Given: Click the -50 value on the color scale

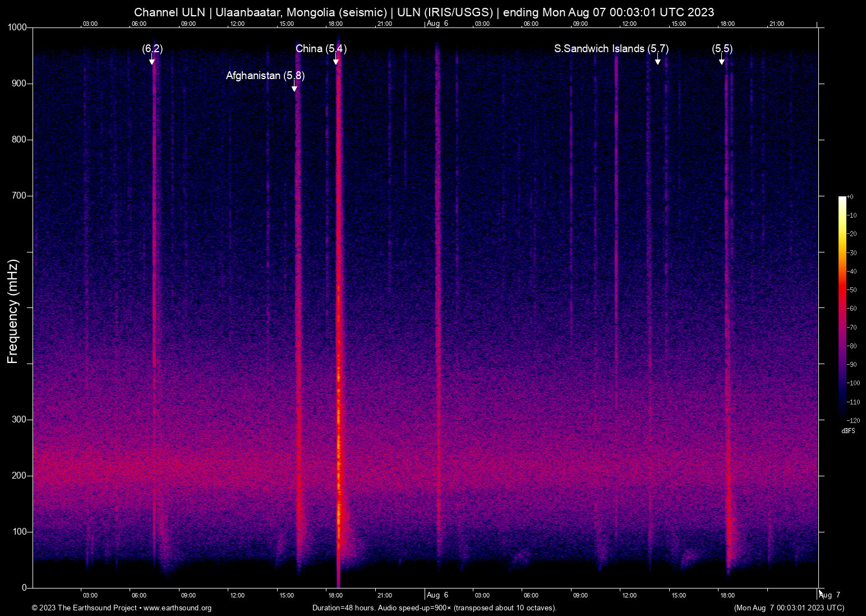Looking at the screenshot, I should pyautogui.click(x=852, y=290).
